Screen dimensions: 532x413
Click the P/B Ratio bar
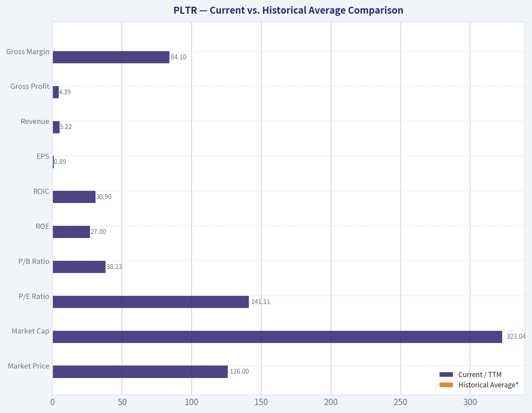pos(79,267)
